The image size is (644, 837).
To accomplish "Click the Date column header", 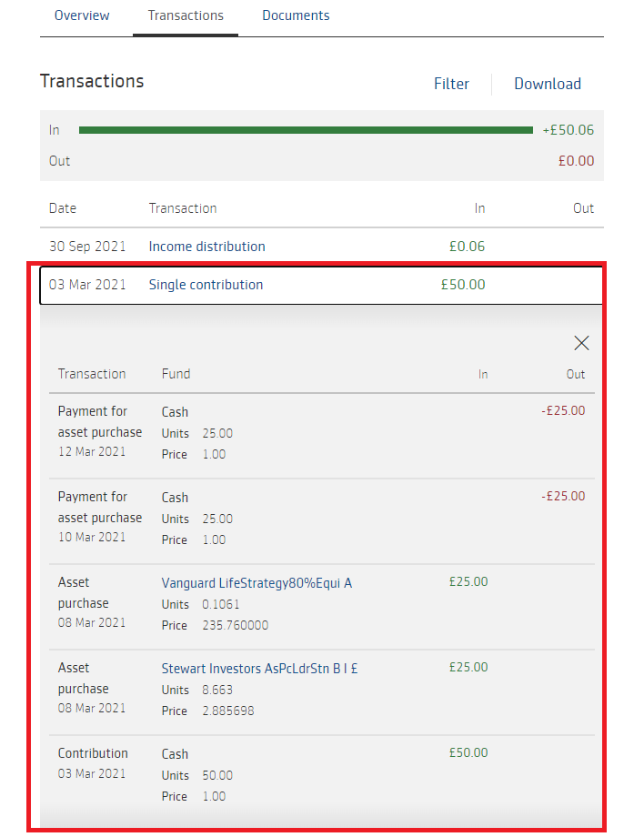I will point(63,208).
